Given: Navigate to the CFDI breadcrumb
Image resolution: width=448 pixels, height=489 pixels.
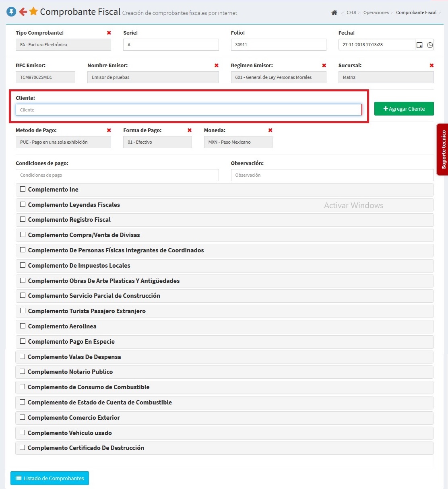Looking at the screenshot, I should point(351,12).
